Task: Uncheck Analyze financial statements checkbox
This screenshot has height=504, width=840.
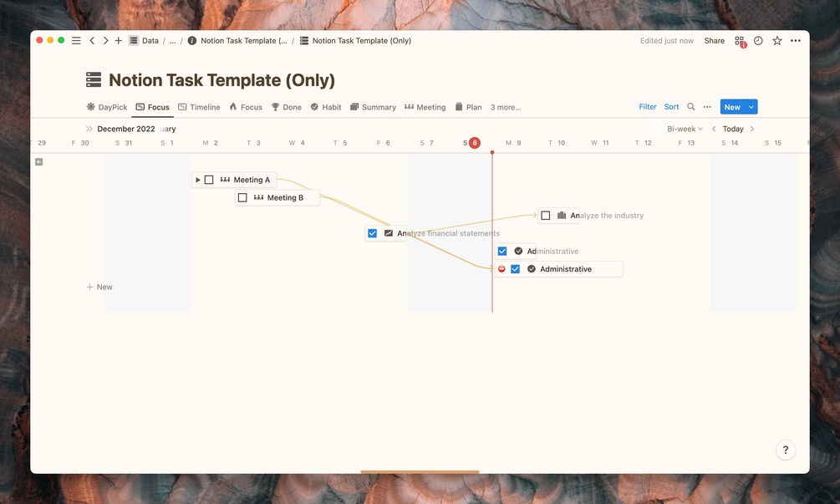Action: tap(372, 233)
